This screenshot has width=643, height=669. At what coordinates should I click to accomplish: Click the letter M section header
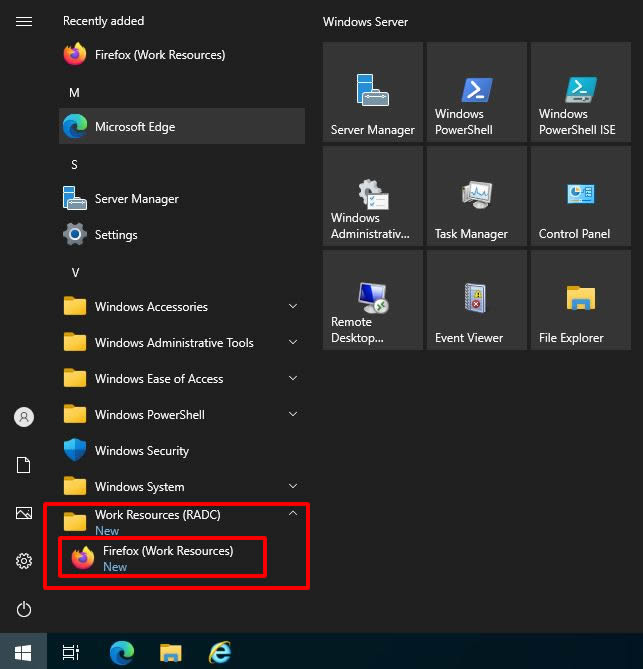point(74,93)
